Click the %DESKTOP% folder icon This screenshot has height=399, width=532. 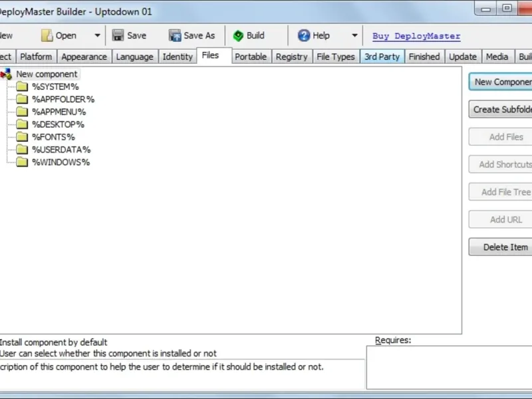[x=22, y=124]
